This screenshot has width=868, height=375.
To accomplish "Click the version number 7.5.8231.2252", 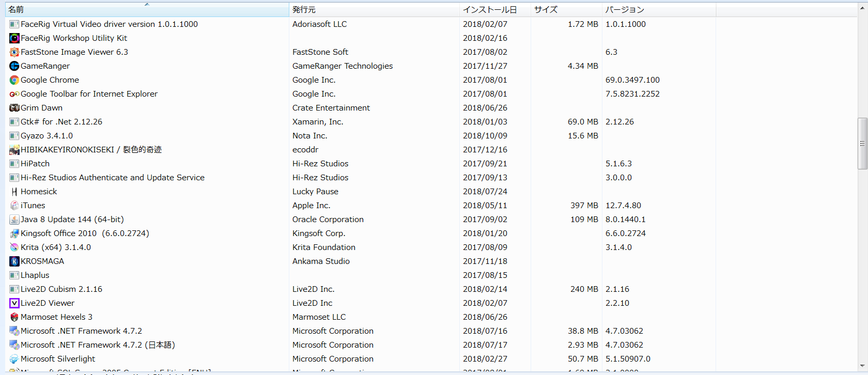I will [x=632, y=94].
